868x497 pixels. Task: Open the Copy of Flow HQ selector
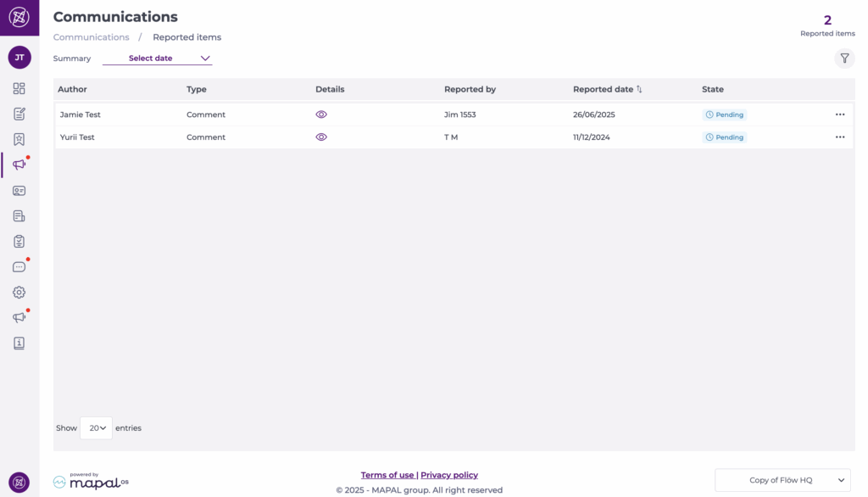click(782, 480)
